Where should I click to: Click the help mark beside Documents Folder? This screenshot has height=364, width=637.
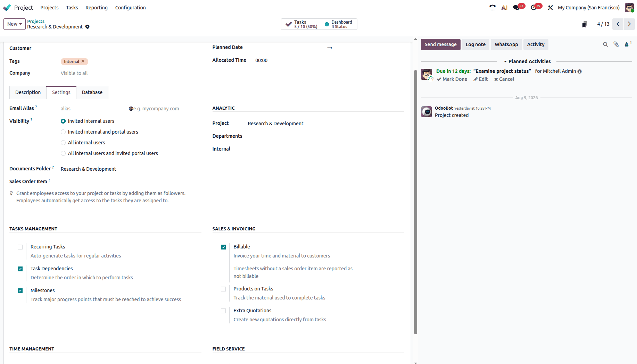point(53,168)
